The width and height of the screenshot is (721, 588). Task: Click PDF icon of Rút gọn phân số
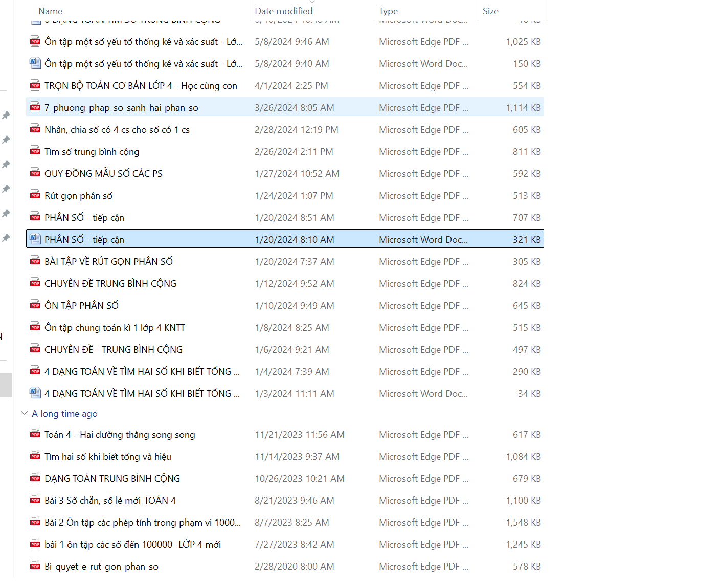pyautogui.click(x=35, y=195)
